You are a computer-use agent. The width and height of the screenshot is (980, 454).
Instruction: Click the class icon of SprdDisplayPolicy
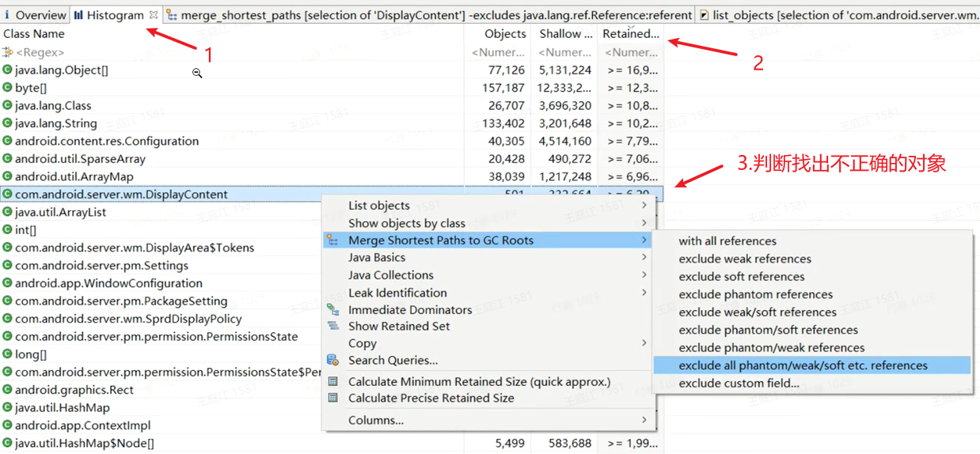(x=7, y=319)
